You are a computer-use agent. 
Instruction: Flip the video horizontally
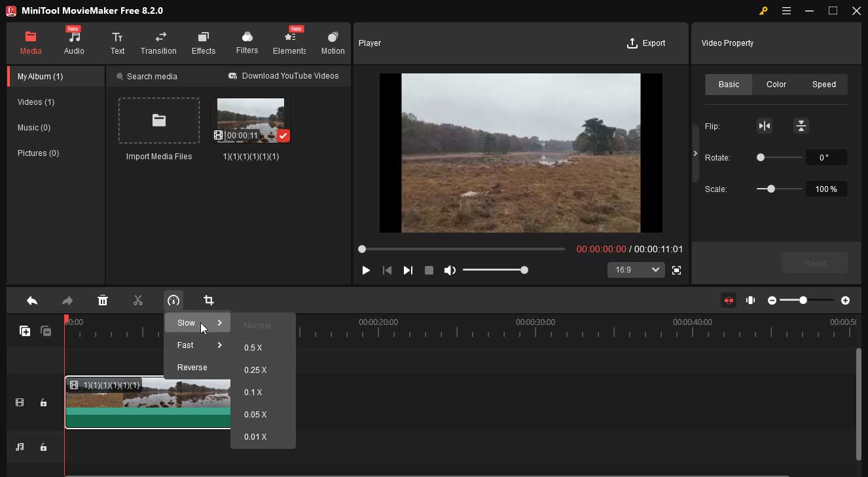765,126
